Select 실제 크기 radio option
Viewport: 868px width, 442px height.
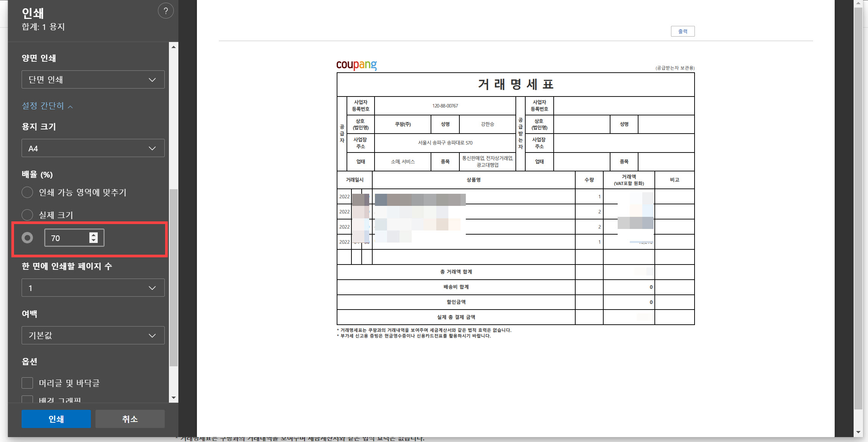pos(27,215)
